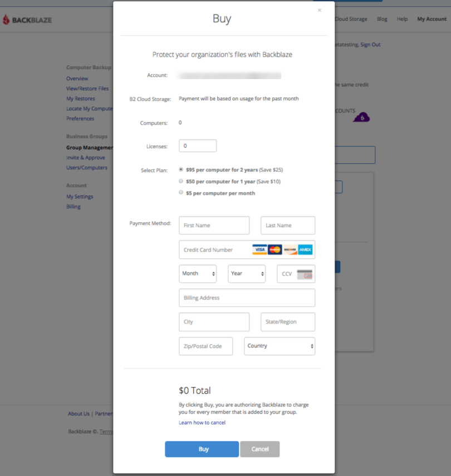Click the Licenses number field
451x476 pixels.
pyautogui.click(x=198, y=146)
